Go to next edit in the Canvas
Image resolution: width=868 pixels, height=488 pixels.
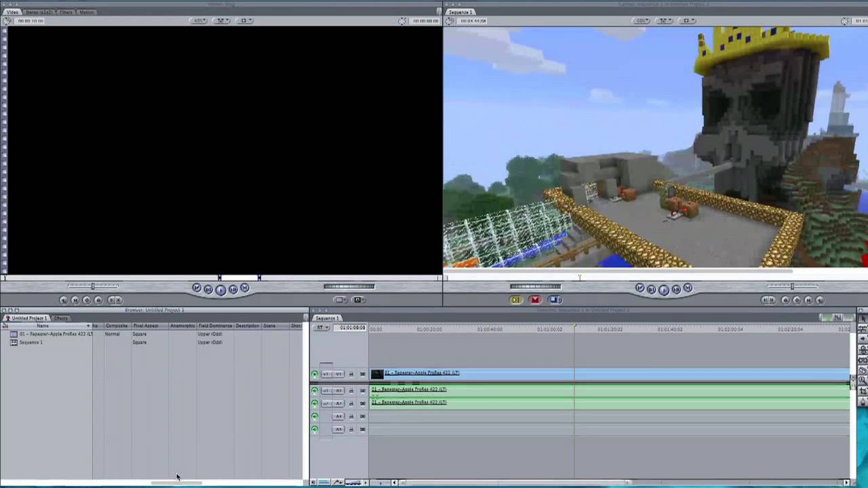pos(688,289)
